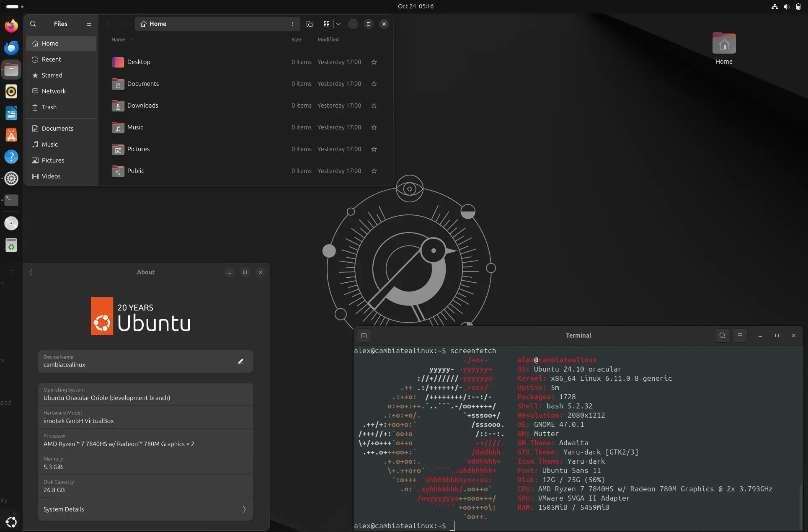The height and width of the screenshot is (532, 808).
Task: Open the Files hamburger main menu
Action: 89,24
